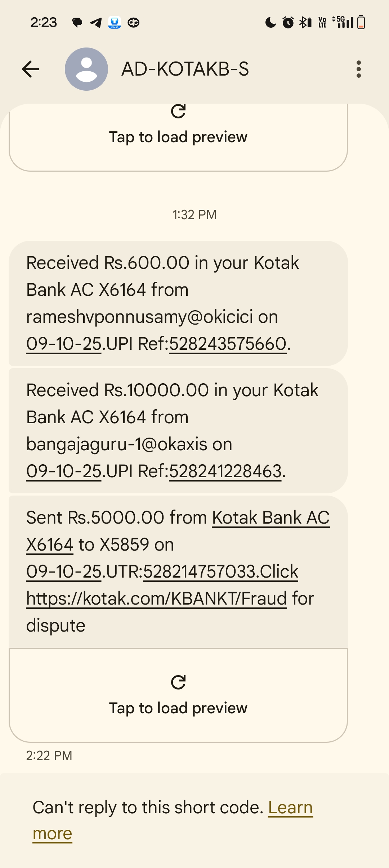This screenshot has height=868, width=389.
Task: Tap the Bluetooth status icon
Action: (305, 23)
